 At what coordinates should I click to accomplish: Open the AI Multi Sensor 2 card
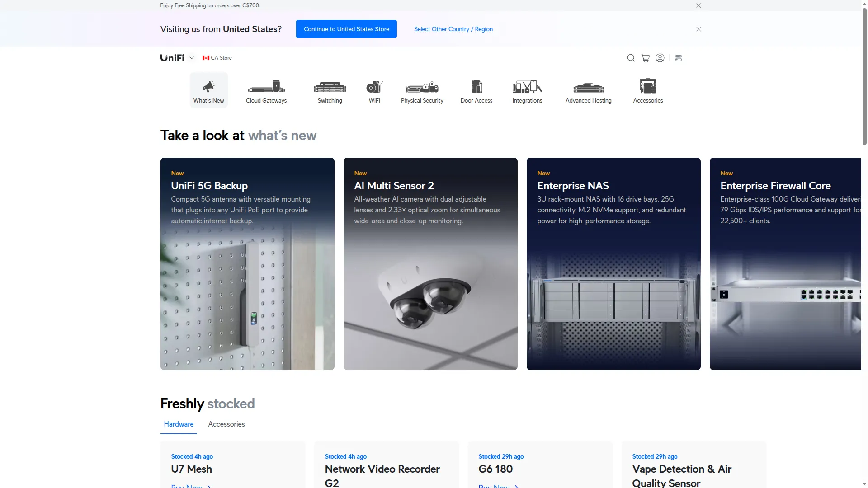(430, 264)
